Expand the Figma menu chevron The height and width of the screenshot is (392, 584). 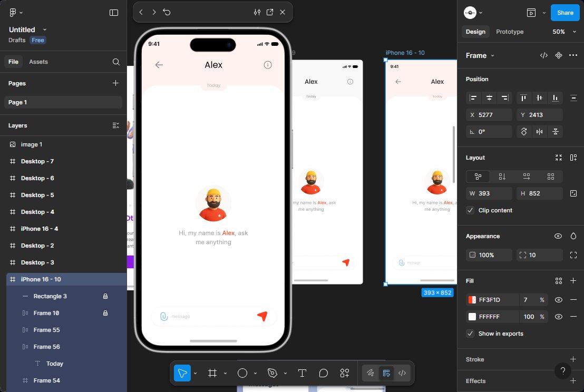(x=21, y=13)
